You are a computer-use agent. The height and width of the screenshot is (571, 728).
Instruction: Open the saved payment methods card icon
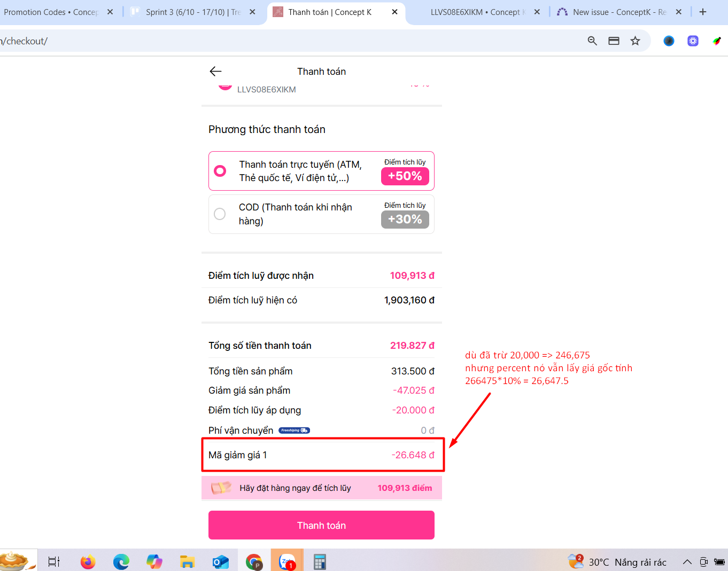pyautogui.click(x=614, y=41)
